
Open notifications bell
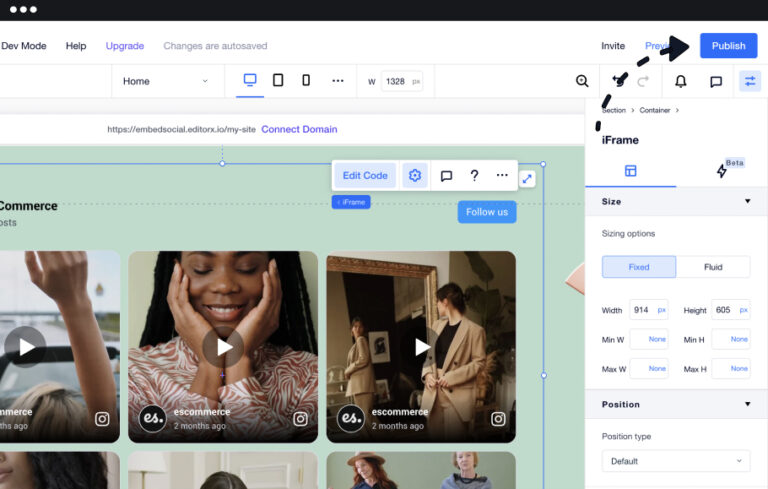[x=680, y=81]
